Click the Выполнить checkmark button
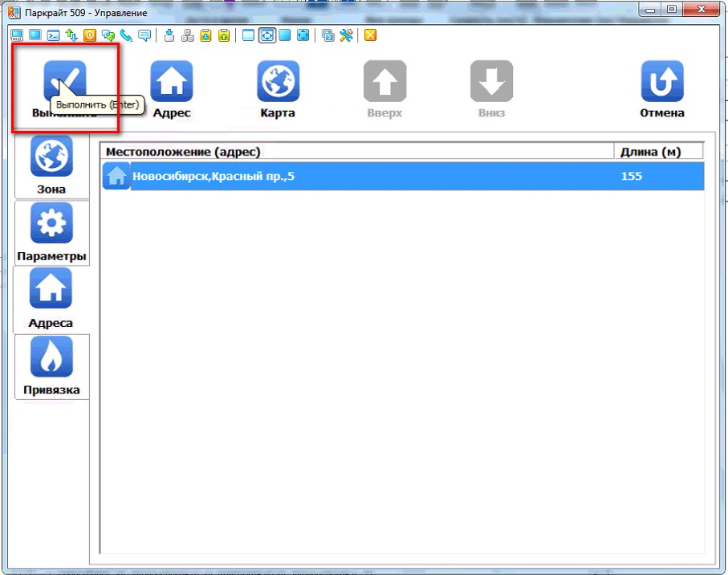Screen dimensions: 728x575 64,81
